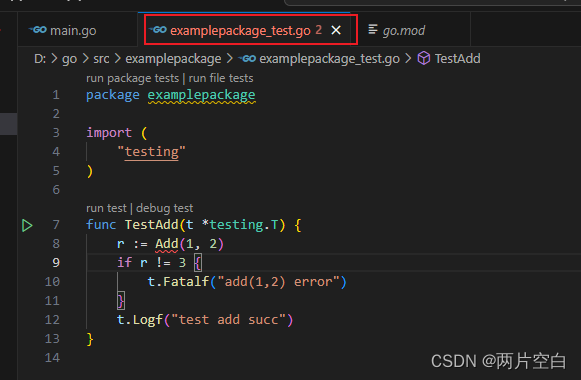Click the Go icon in breadcrumb path

point(247,59)
